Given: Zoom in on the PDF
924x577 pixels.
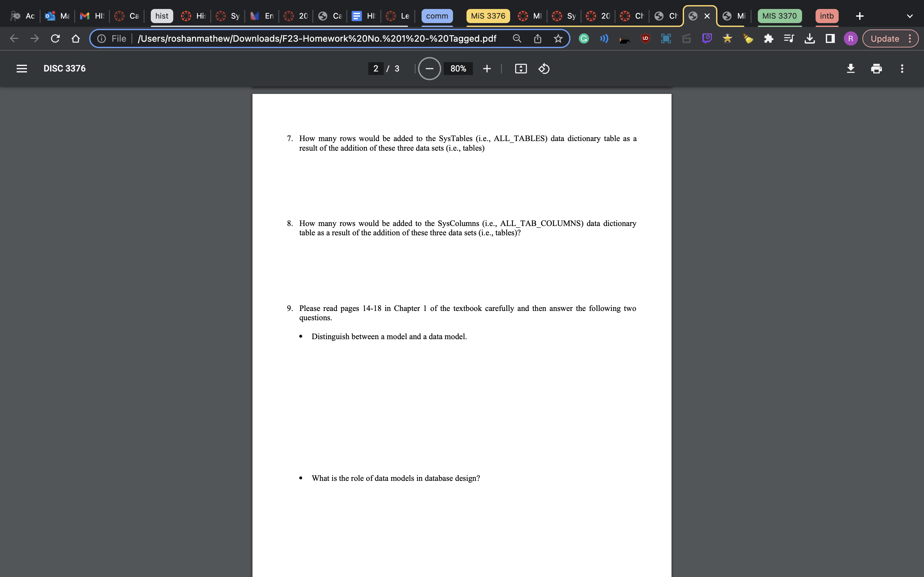Looking at the screenshot, I should pos(487,69).
